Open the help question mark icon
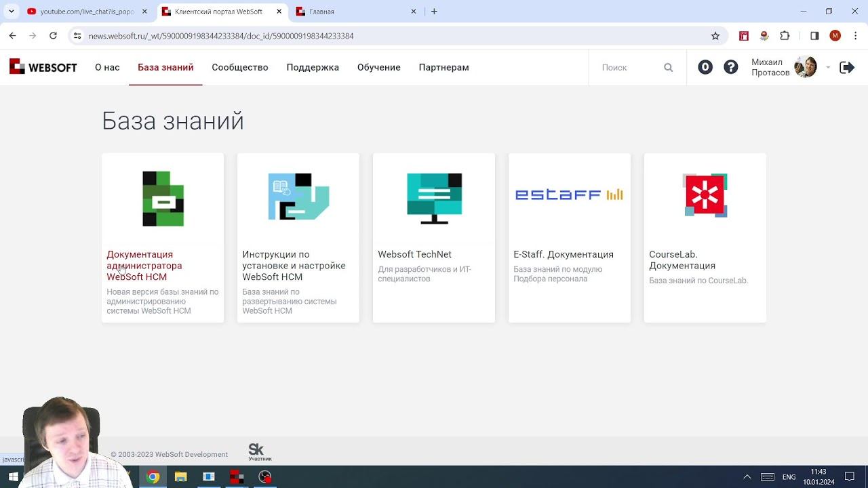 (x=731, y=67)
